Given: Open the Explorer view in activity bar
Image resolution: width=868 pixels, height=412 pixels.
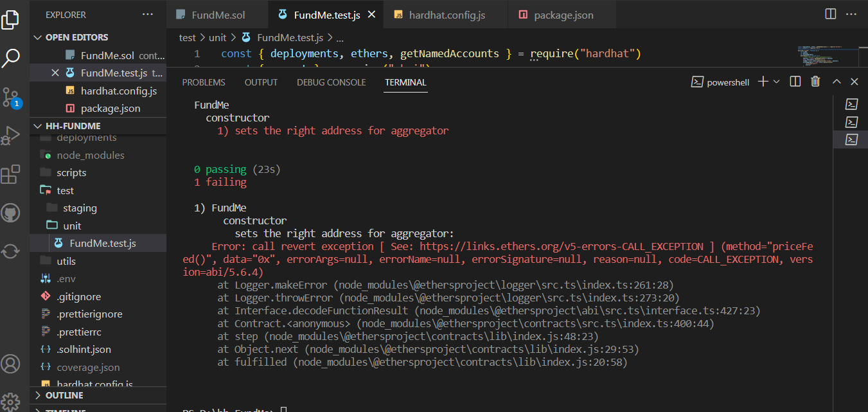Looking at the screenshot, I should point(11,19).
